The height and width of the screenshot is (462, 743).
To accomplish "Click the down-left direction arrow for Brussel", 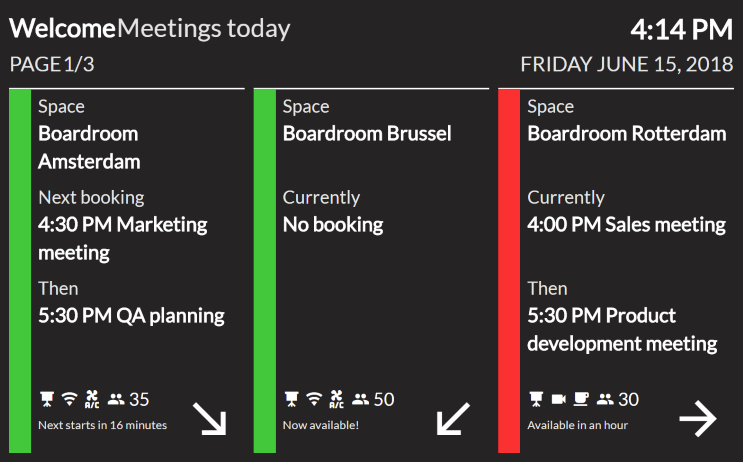I will (x=453, y=419).
